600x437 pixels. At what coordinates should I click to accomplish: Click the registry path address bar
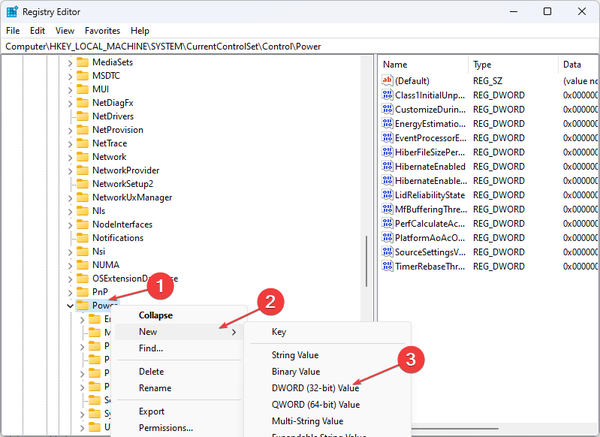point(300,47)
